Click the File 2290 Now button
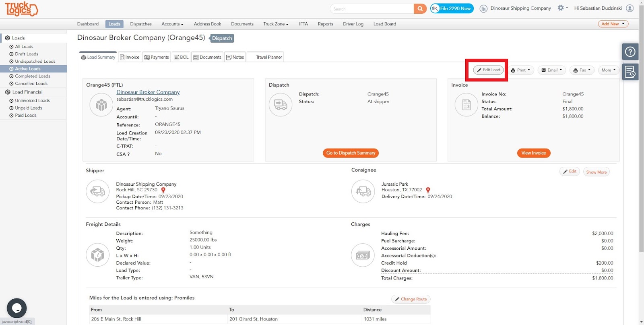 (452, 8)
